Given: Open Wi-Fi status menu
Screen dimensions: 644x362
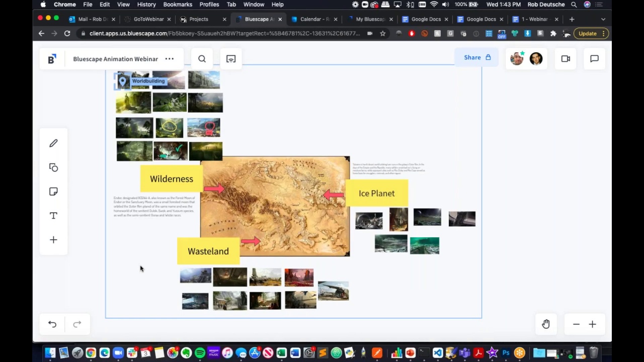Looking at the screenshot, I should click(434, 5).
